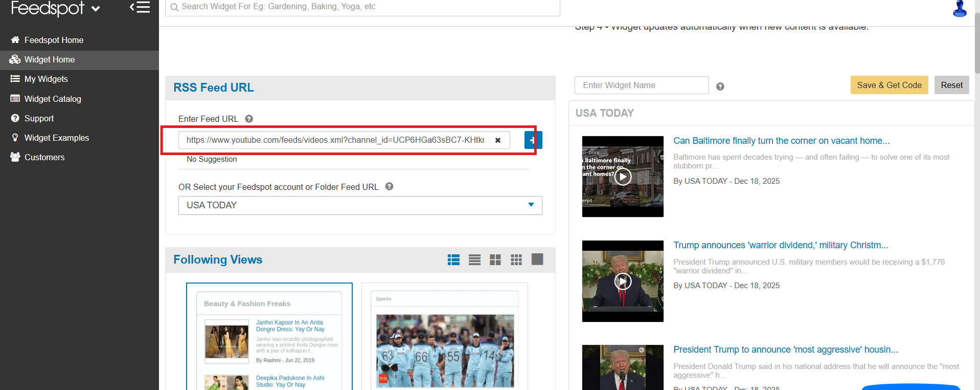Focus the Search Widget field
The height and width of the screenshot is (390, 980).
tap(362, 7)
